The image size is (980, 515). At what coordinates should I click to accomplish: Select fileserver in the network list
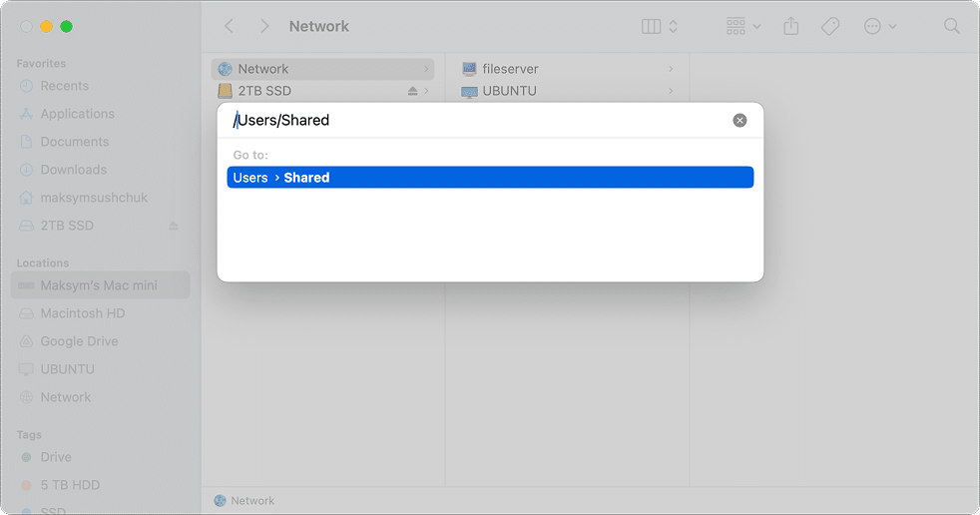pos(510,69)
